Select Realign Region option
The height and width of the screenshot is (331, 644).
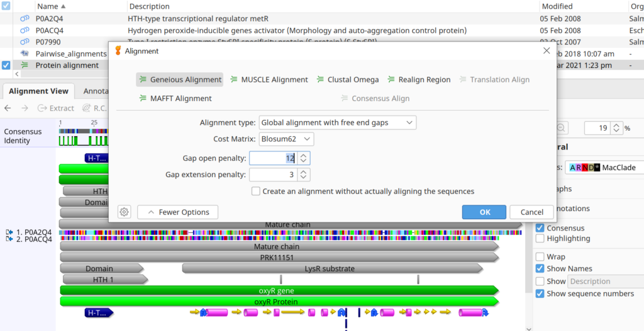click(x=419, y=80)
